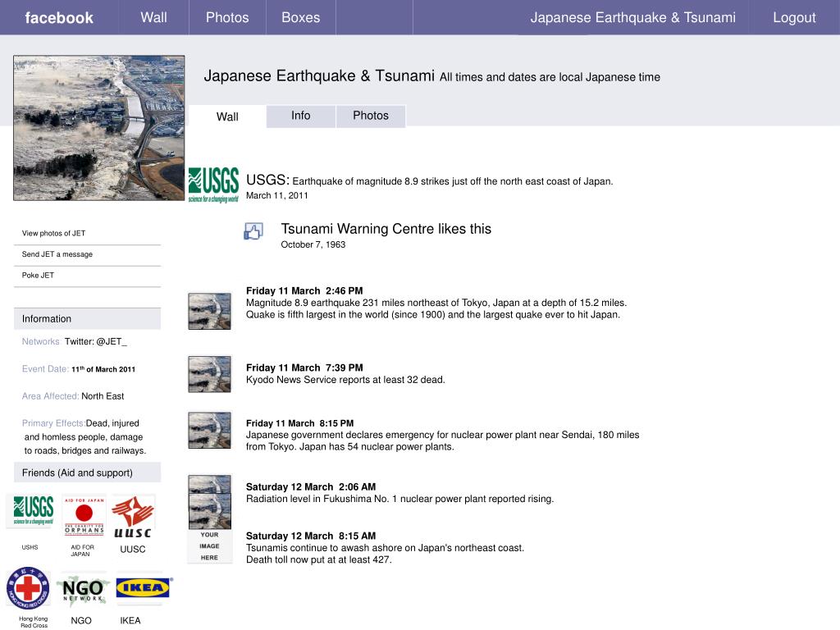This screenshot has width=840, height=630.
Task: Open the USGS friend logo in sidebar
Action: point(33,511)
